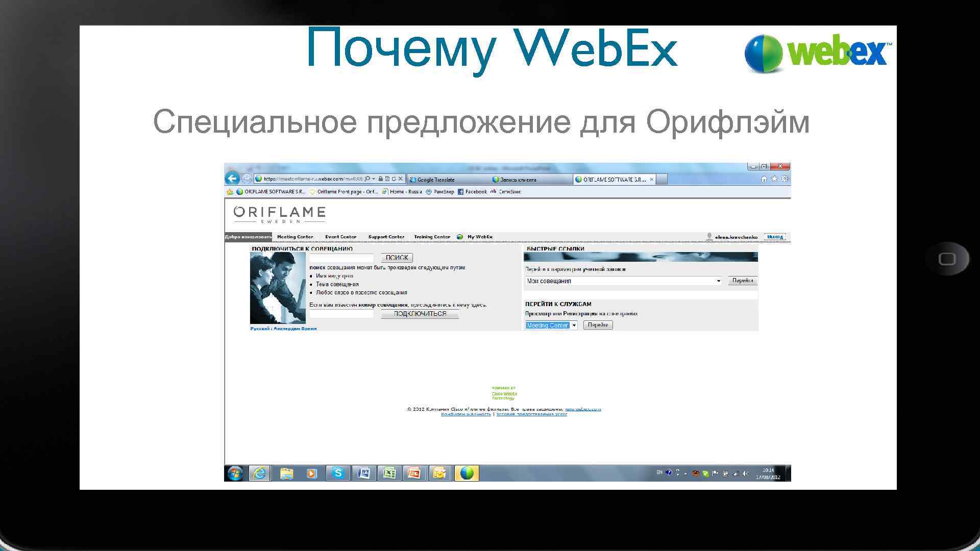This screenshot has width=980, height=551.
Task: Click the ПОИСК search button
Action: coord(397,258)
